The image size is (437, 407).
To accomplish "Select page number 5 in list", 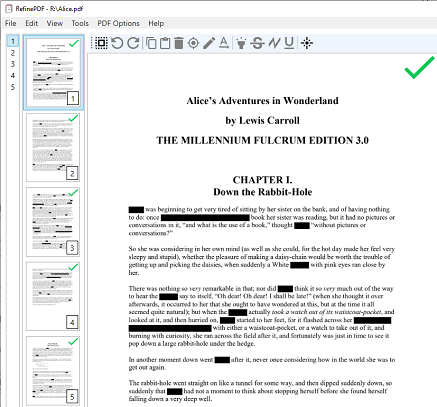I will point(13,87).
